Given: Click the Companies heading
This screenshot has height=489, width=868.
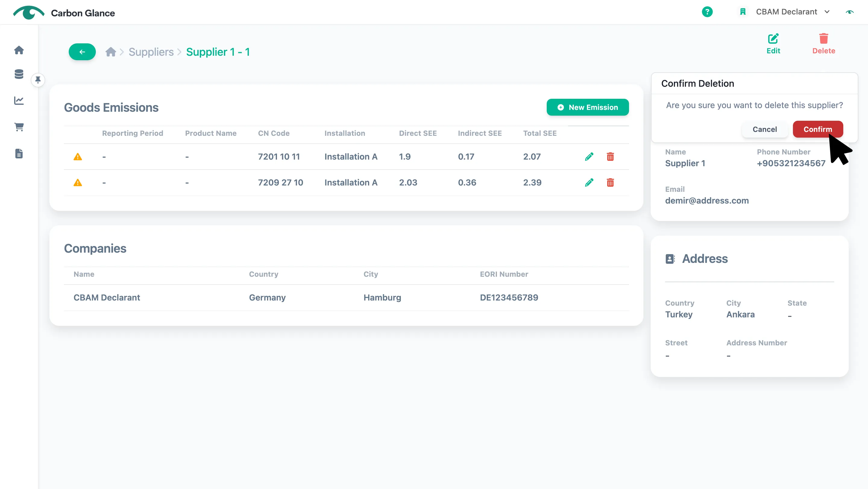Looking at the screenshot, I should (95, 248).
